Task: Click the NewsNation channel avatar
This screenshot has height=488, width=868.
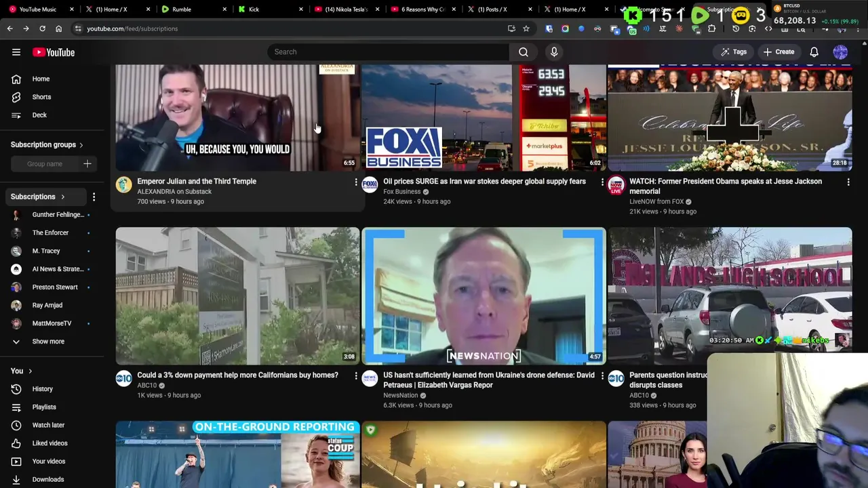Action: 370,378
